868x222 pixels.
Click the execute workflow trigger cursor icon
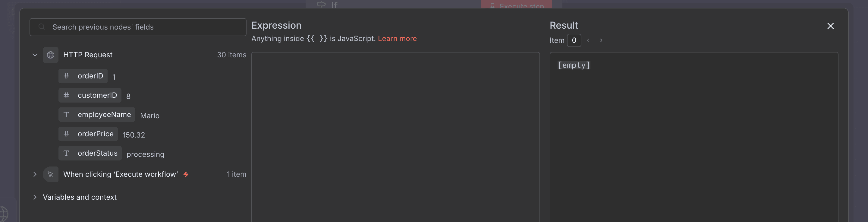tap(51, 174)
